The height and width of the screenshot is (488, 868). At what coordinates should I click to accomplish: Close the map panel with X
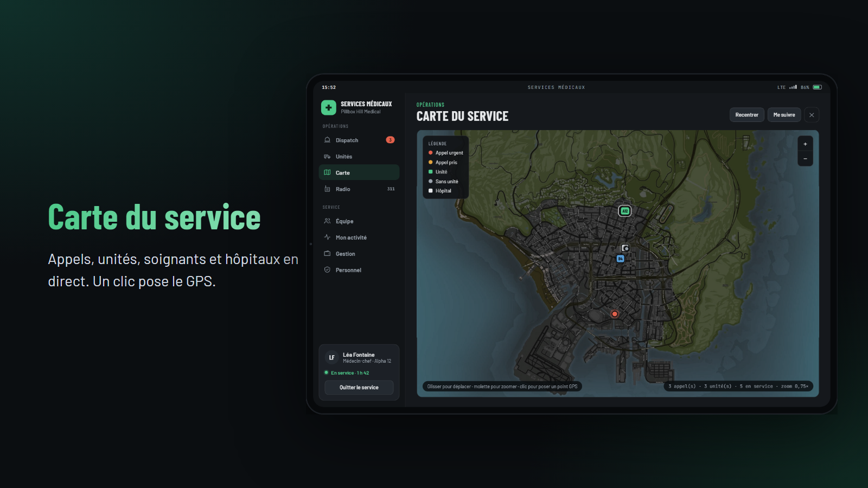tap(812, 115)
